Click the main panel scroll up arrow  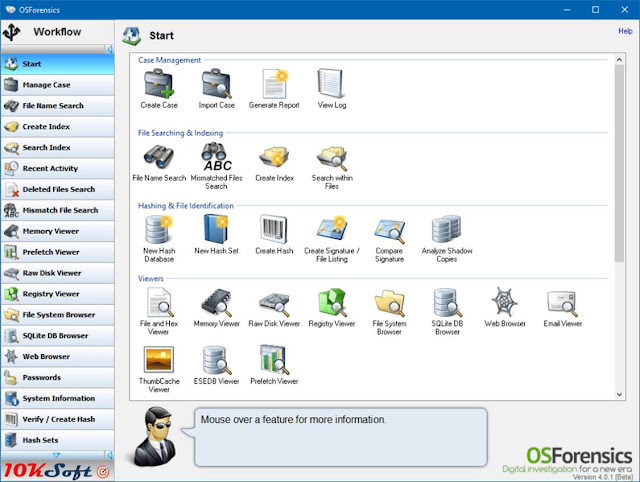[619, 60]
